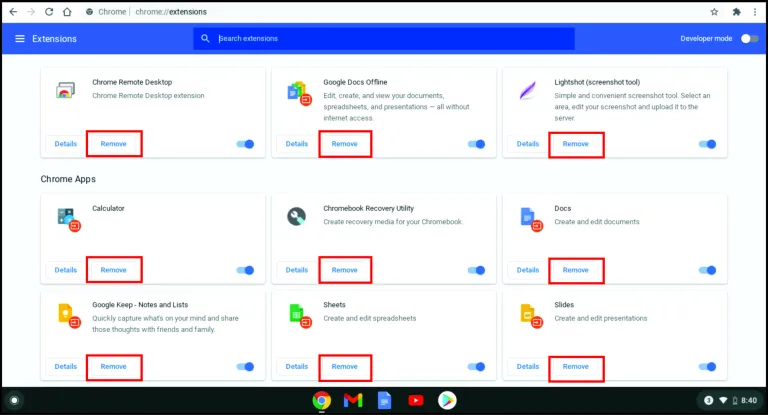Remove Google Docs Offline extension
The height and width of the screenshot is (415, 768).
click(x=345, y=144)
